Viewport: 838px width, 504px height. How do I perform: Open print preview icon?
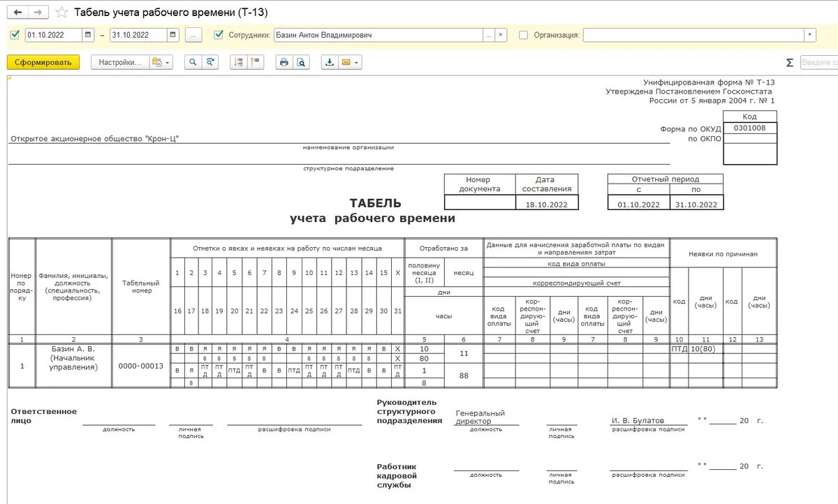300,62
